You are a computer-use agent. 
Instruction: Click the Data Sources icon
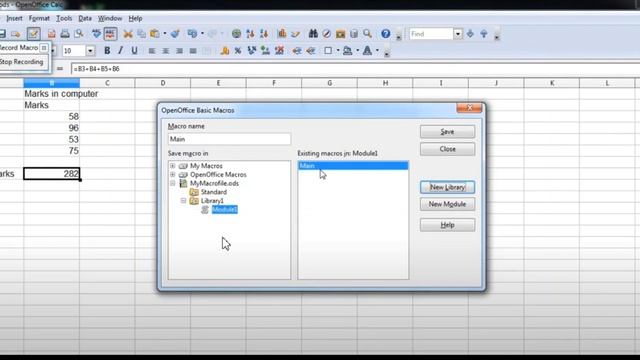[354, 34]
